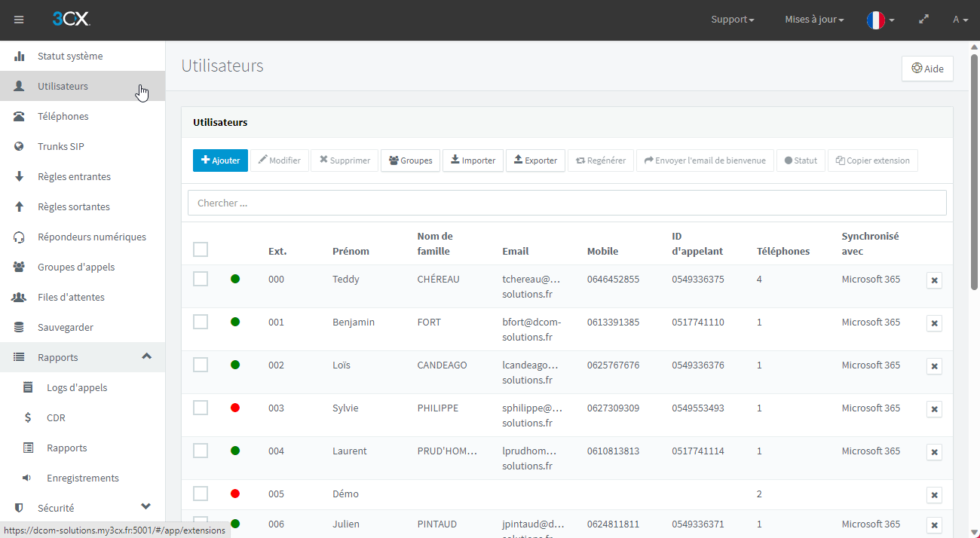Click the X icon on Teddy's row
This screenshot has width=980, height=538.
[934, 280]
